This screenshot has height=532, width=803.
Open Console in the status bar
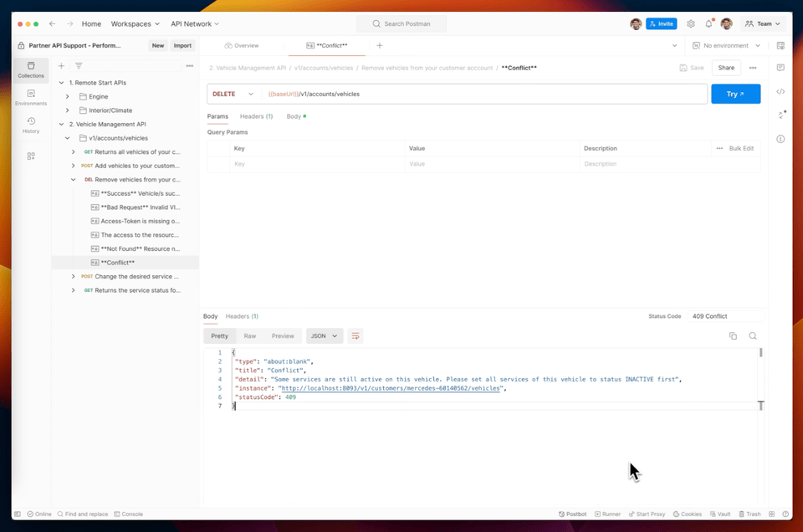click(129, 514)
